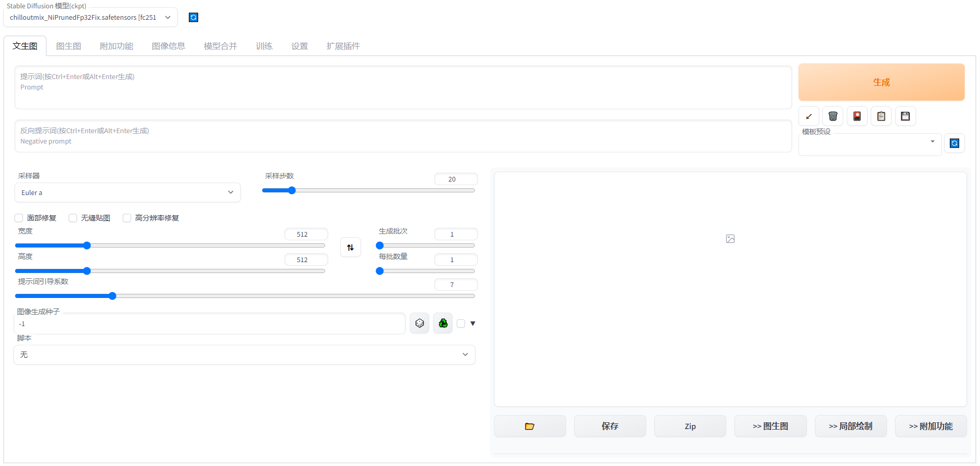Click the 宽度 width number field showing 512
Screen dimensions: 980x466
(x=306, y=234)
